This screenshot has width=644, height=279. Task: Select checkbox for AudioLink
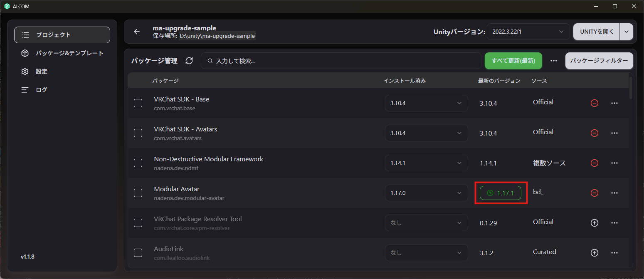138,253
